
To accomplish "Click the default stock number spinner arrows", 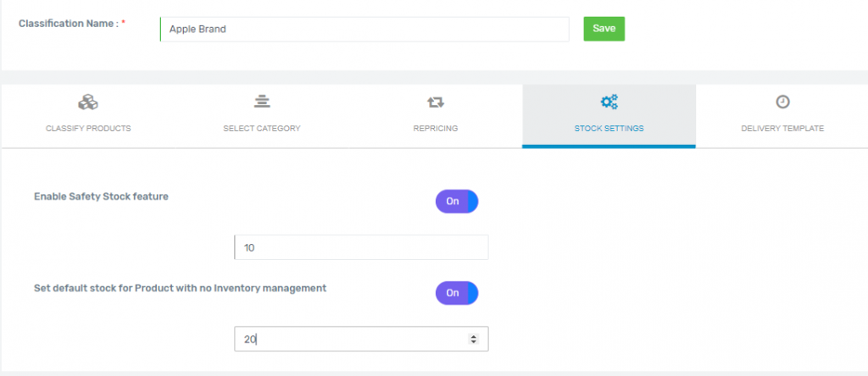I will click(x=473, y=339).
